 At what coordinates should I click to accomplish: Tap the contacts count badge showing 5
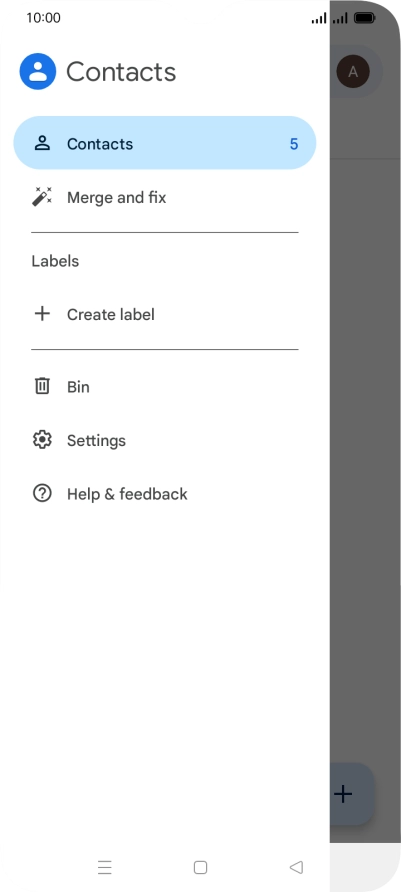point(293,144)
